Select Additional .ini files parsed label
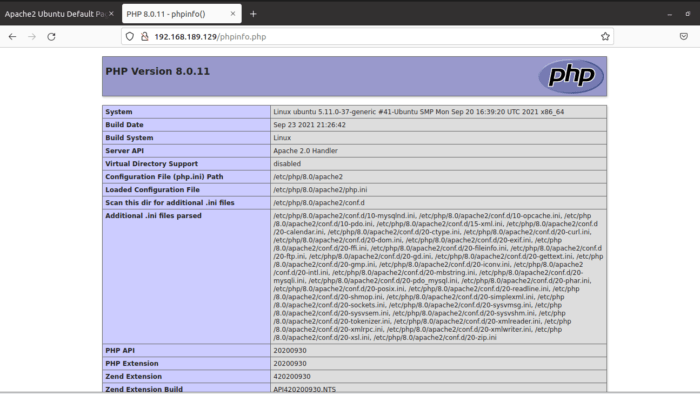The height and width of the screenshot is (394, 700). (x=153, y=215)
